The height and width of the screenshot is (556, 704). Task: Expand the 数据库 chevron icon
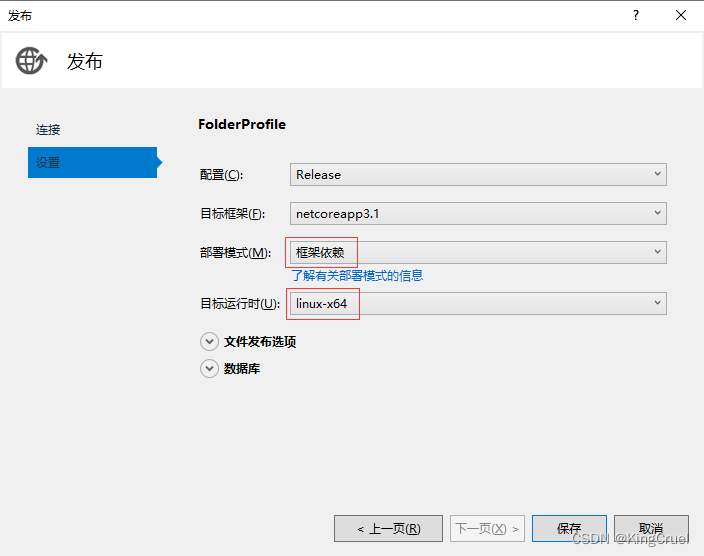tap(209, 368)
